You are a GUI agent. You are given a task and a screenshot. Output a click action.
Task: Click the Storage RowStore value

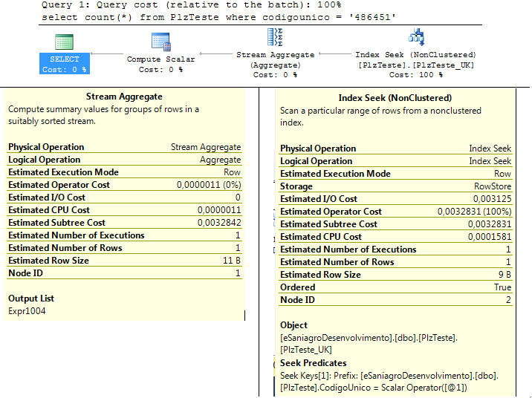(x=493, y=186)
